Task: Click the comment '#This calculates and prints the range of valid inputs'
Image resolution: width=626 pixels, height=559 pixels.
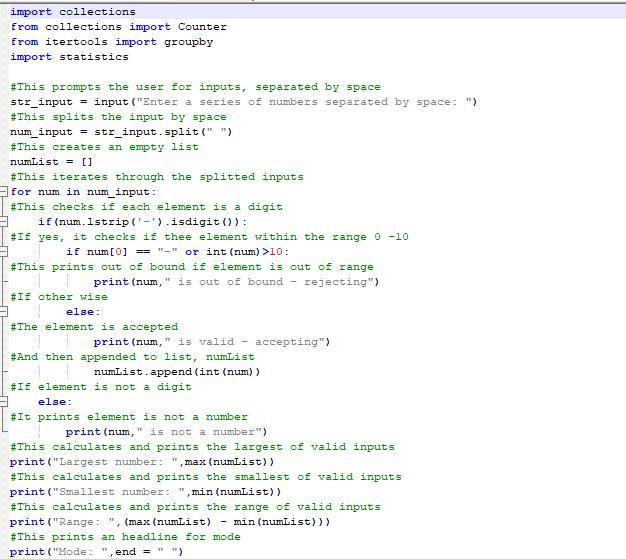Action: (x=196, y=507)
